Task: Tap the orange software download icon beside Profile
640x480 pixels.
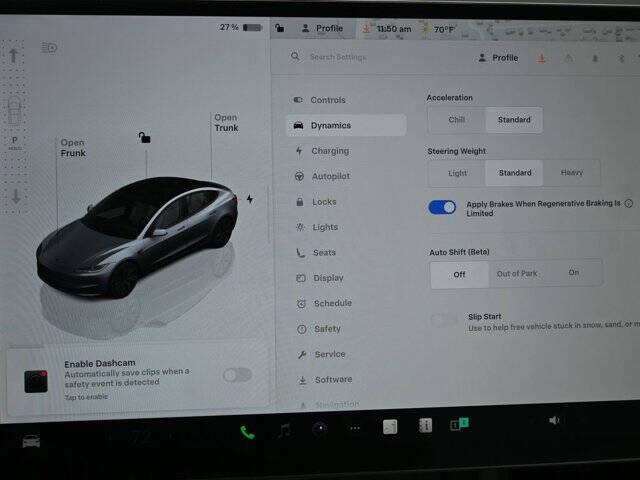Action: coord(542,59)
